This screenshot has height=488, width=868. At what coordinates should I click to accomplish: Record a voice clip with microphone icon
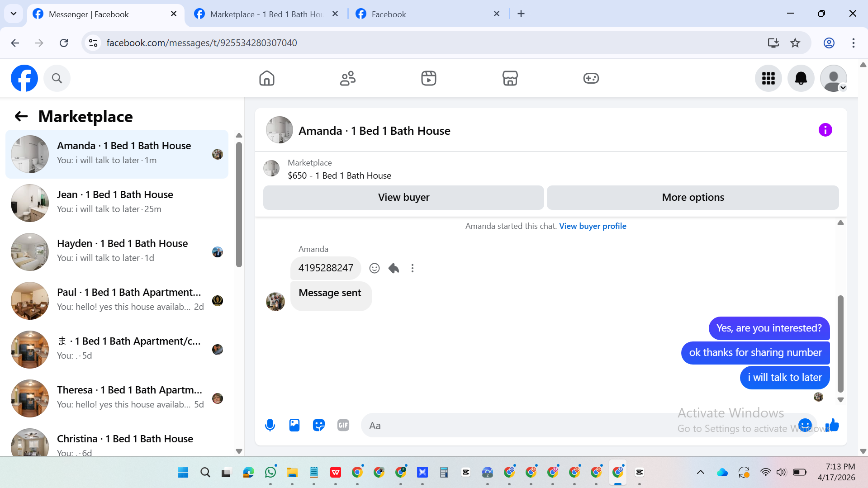tap(270, 426)
